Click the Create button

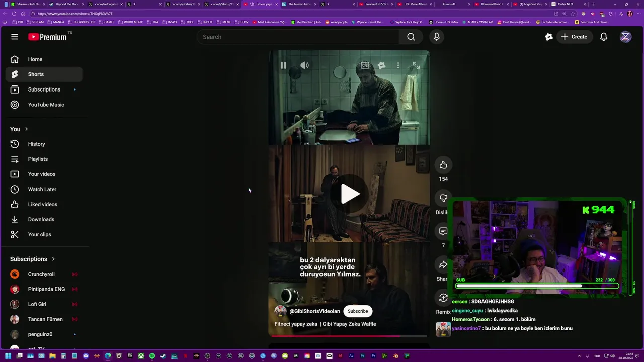click(574, 37)
